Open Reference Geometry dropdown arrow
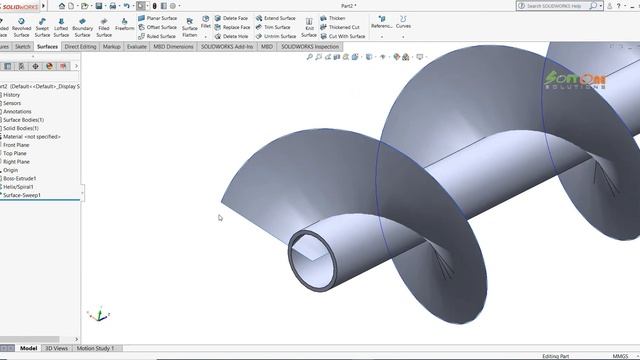Image resolution: width=640 pixels, height=360 pixels. pyautogui.click(x=382, y=37)
